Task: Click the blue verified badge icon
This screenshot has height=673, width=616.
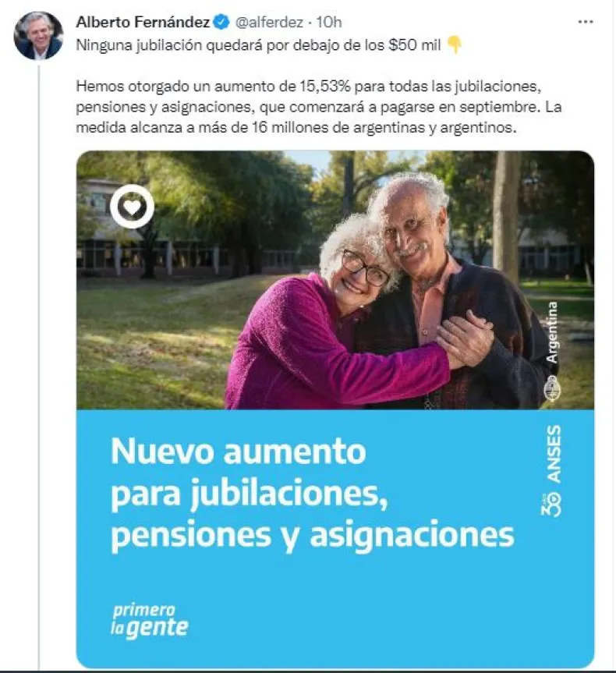Action: 222,22
